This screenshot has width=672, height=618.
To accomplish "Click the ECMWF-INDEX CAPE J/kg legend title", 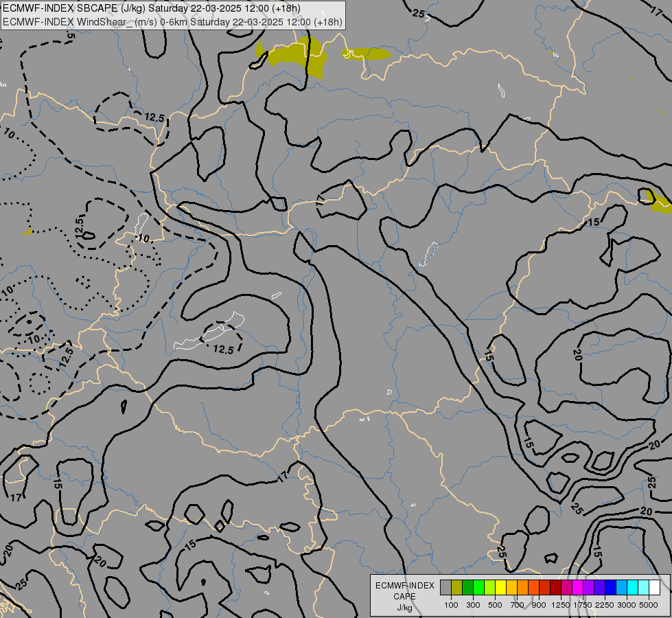I will click(404, 597).
